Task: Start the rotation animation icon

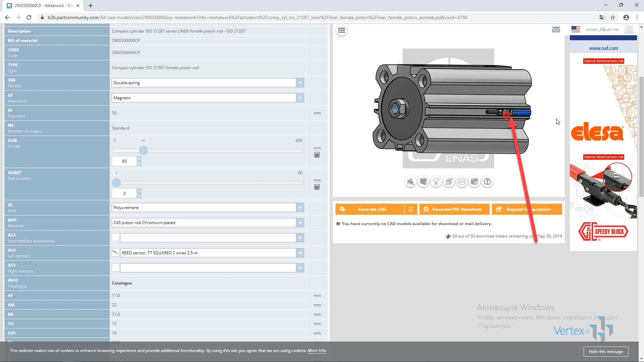Action: 436,182
